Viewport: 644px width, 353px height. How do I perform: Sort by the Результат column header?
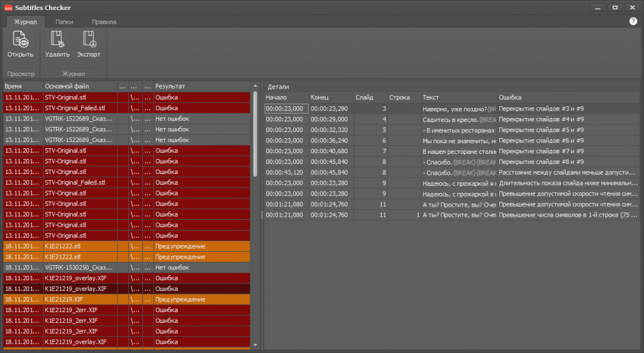click(x=201, y=86)
